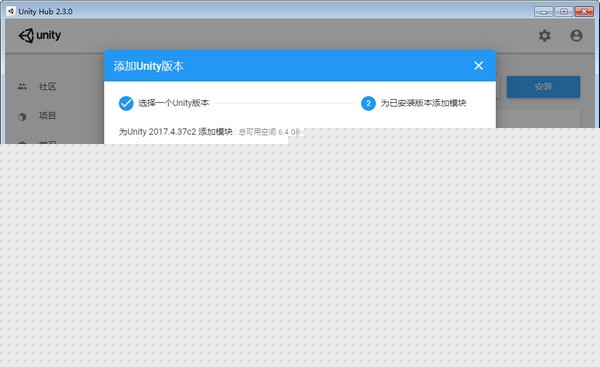Click the Unity logo in header
The width and height of the screenshot is (600, 367).
pos(40,36)
